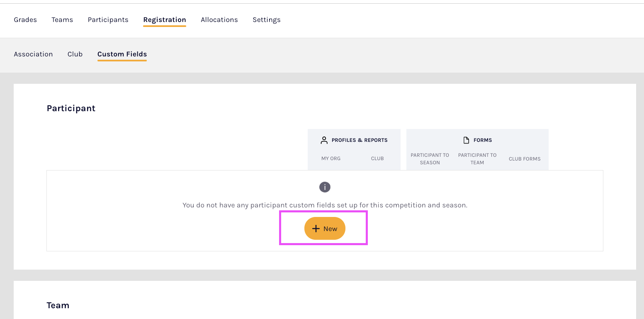Click the Participant to Team column header
The image size is (644, 319).
(477, 159)
